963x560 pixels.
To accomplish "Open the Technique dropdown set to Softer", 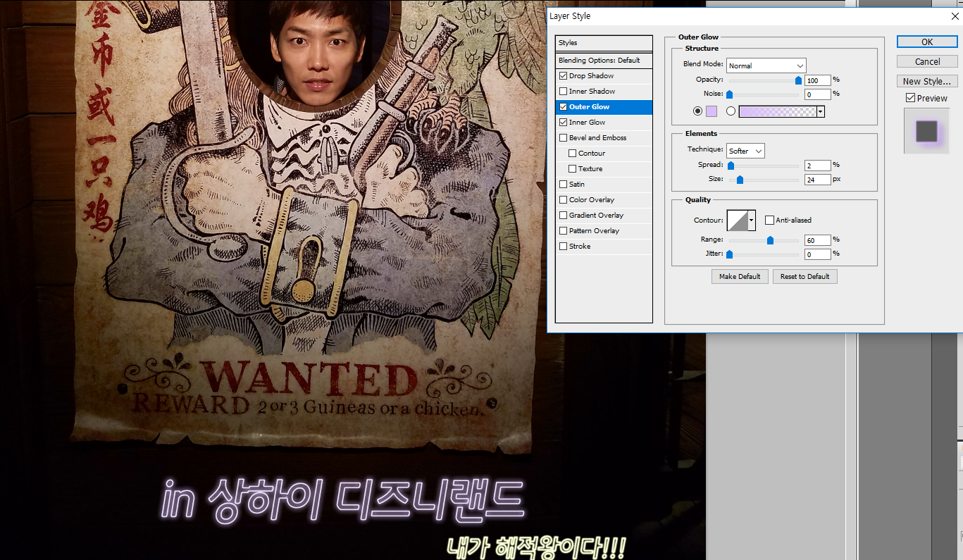I will coord(745,151).
